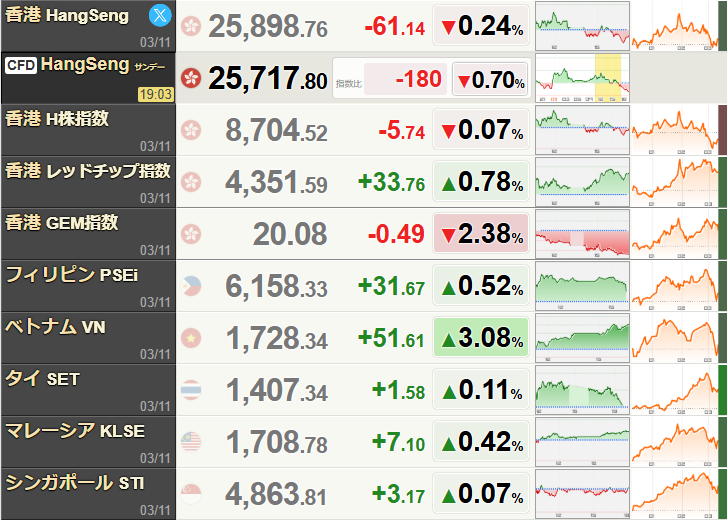Click the CFD HangSeng intraday mini chart
727x520 pixels.
(582, 78)
